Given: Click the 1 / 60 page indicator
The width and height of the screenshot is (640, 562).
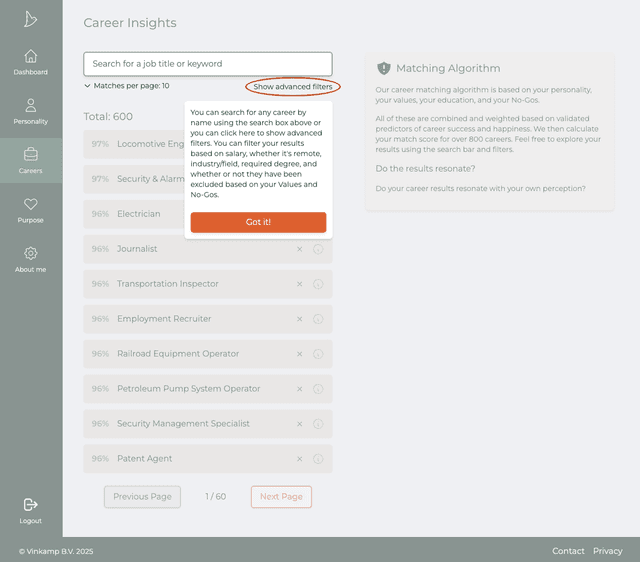Looking at the screenshot, I should 216,497.
